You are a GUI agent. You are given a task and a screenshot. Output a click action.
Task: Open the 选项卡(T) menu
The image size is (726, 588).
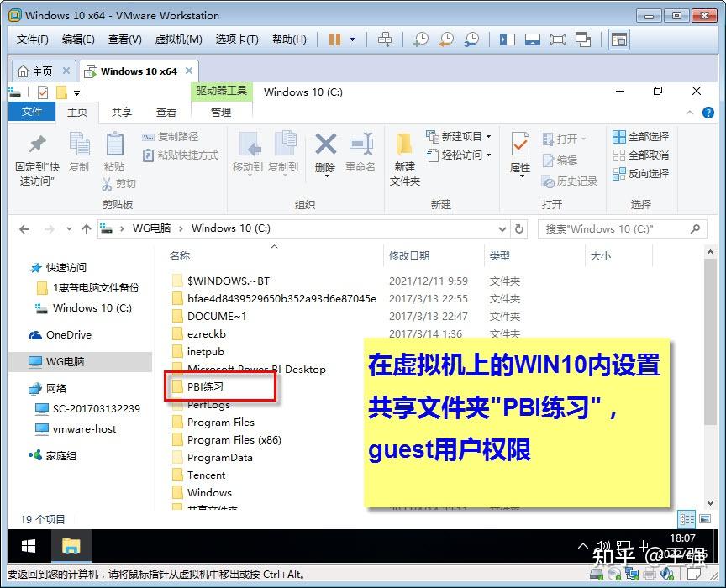[x=237, y=39]
